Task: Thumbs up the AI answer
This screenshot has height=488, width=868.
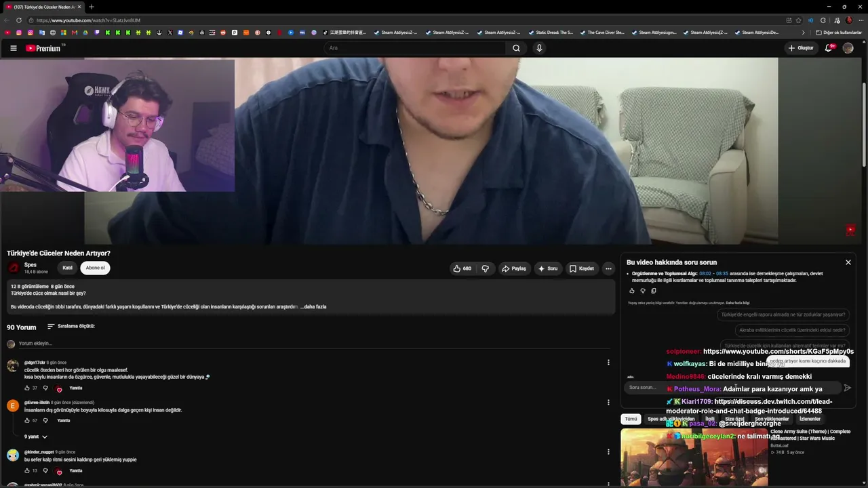Action: (x=632, y=291)
